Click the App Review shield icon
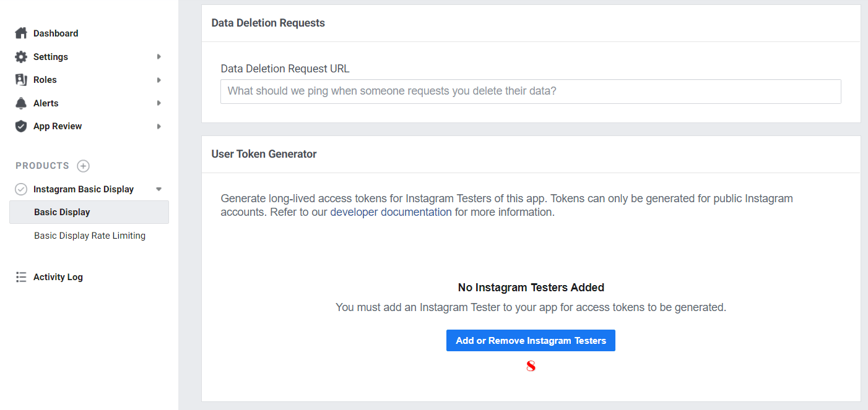 coord(21,126)
